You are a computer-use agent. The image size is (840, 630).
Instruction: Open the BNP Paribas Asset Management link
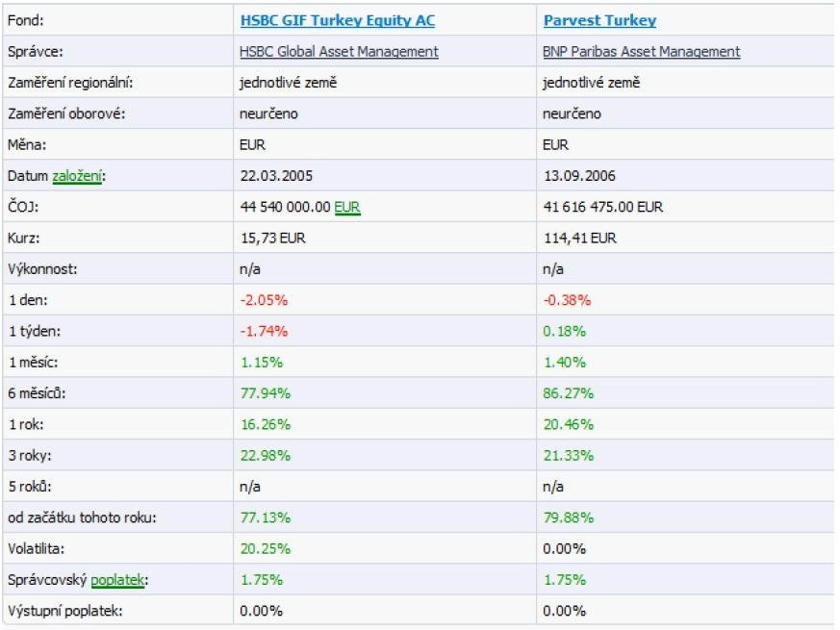pyautogui.click(x=641, y=51)
